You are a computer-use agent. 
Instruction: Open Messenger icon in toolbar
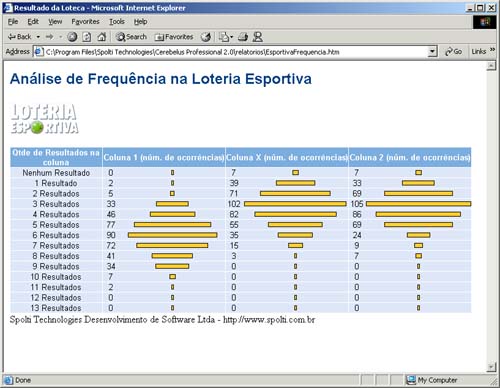(x=257, y=37)
